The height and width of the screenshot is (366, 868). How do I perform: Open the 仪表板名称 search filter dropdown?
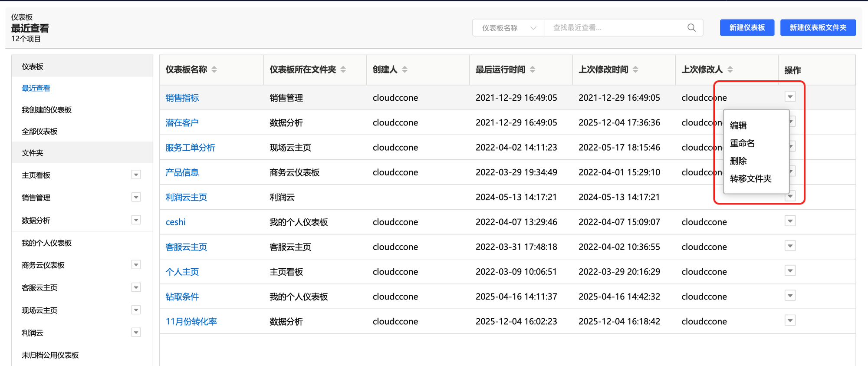coord(508,28)
